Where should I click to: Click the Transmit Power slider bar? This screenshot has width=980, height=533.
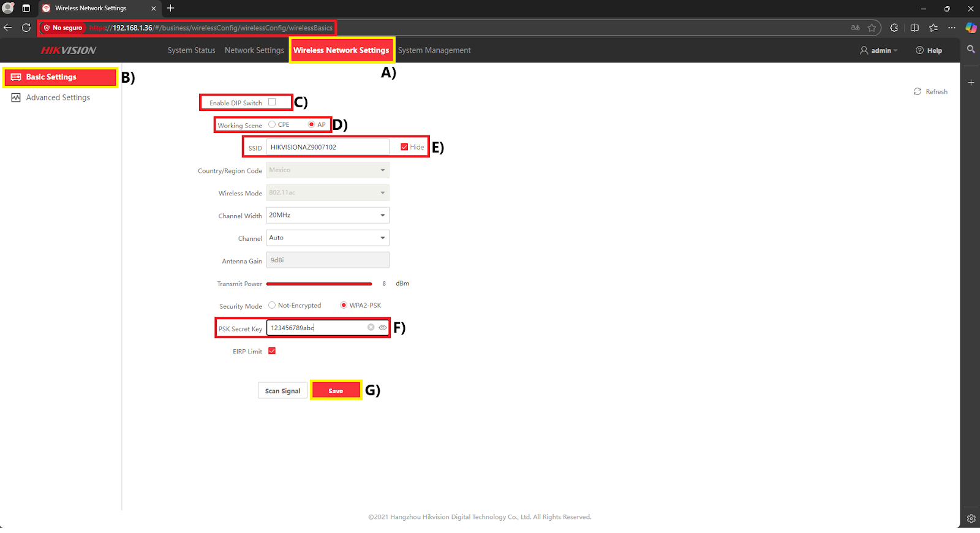coord(319,284)
